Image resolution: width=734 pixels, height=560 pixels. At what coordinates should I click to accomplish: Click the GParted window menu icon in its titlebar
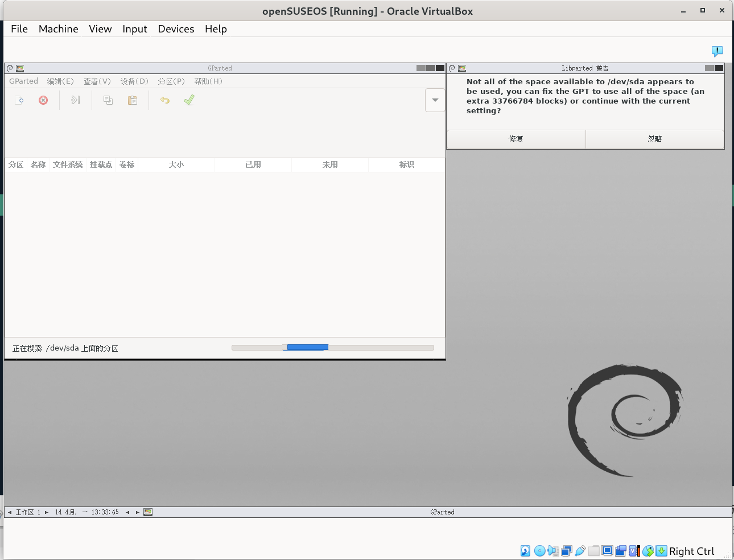coord(10,68)
